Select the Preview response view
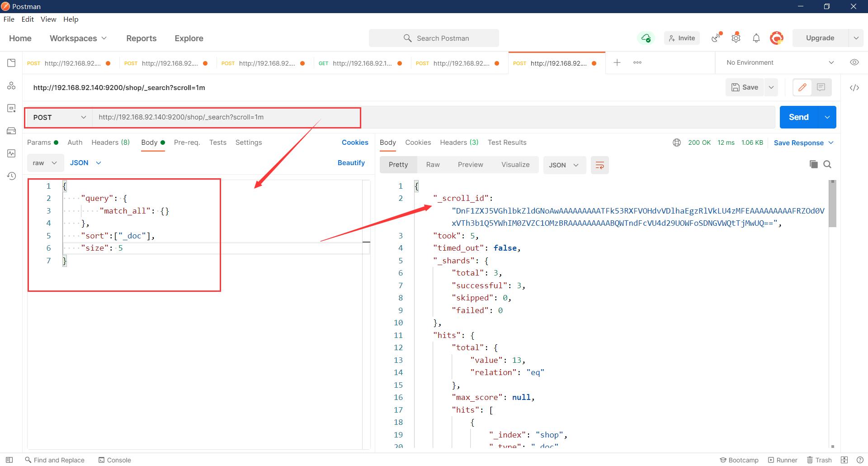Image resolution: width=868 pixels, height=466 pixels. pyautogui.click(x=470, y=165)
